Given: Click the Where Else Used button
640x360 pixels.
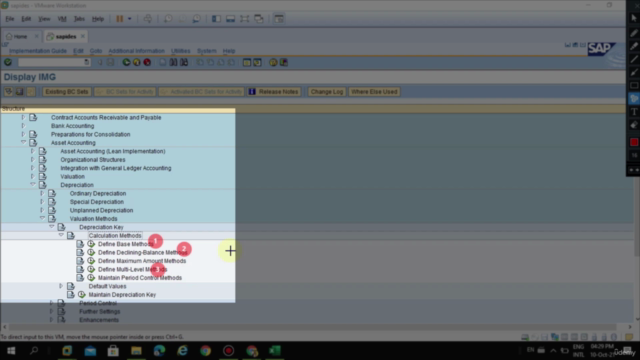Looking at the screenshot, I should [x=374, y=91].
